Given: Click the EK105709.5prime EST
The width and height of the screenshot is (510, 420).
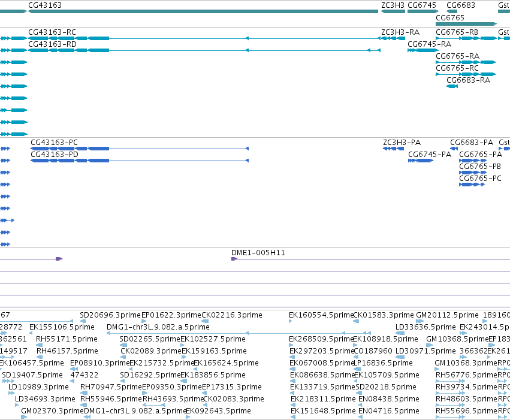Looking at the screenshot, I should pyautogui.click(x=387, y=376).
